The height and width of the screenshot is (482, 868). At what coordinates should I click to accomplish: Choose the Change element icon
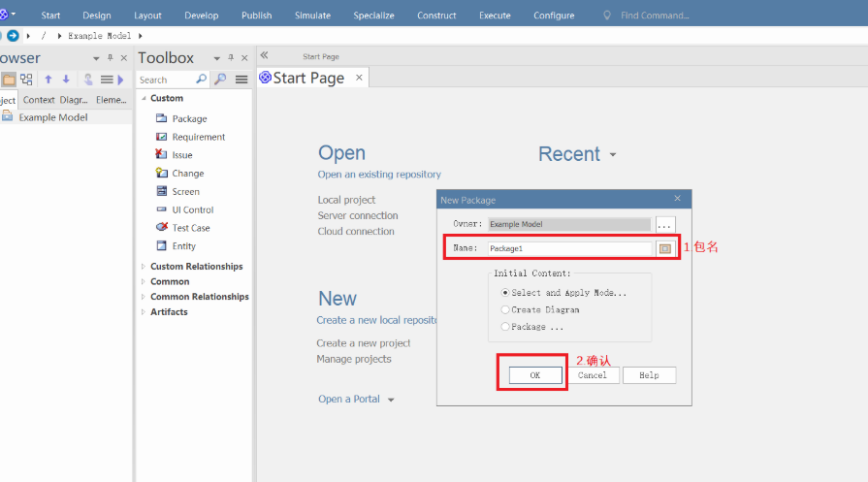pos(161,173)
